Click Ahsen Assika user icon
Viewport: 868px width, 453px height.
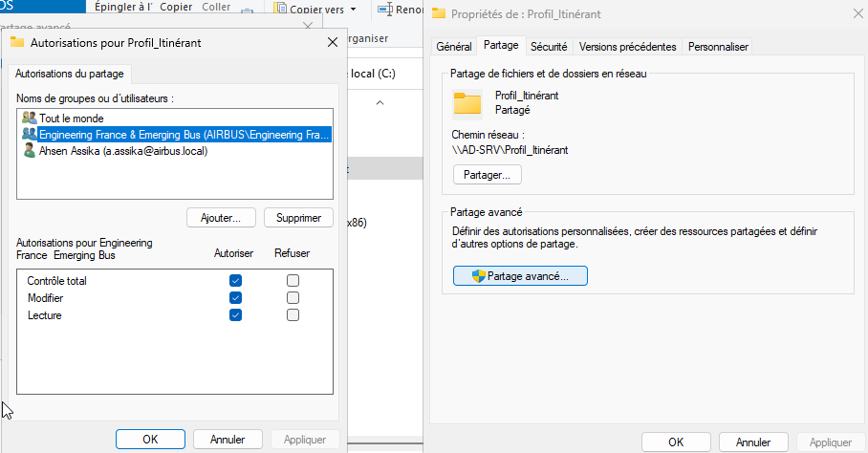coord(30,150)
